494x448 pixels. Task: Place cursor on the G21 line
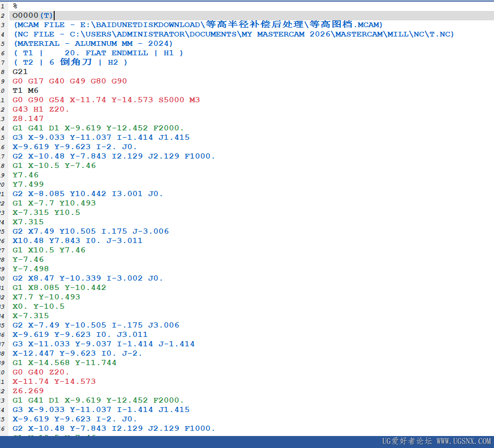pyautogui.click(x=20, y=71)
